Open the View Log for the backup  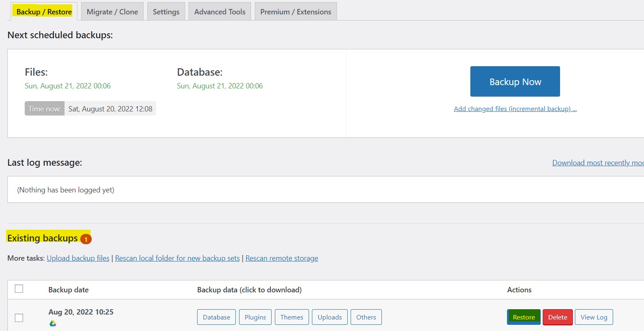tap(593, 317)
